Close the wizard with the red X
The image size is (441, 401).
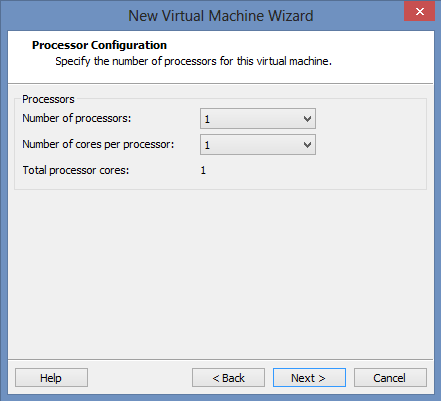coord(419,11)
